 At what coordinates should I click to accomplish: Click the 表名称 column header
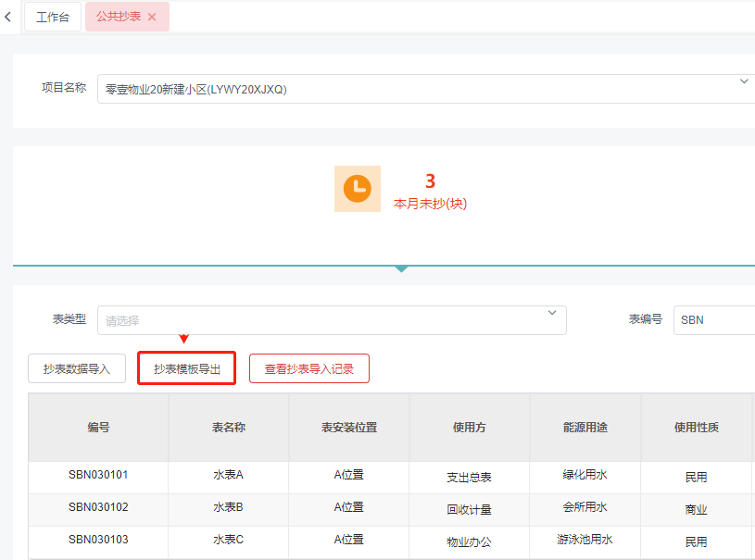[x=228, y=428]
